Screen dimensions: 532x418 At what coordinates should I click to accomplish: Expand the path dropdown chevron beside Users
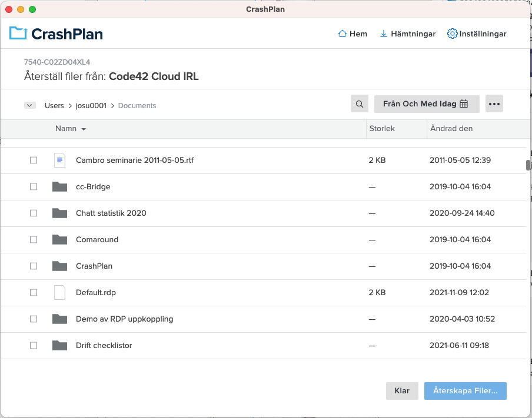pyautogui.click(x=30, y=105)
